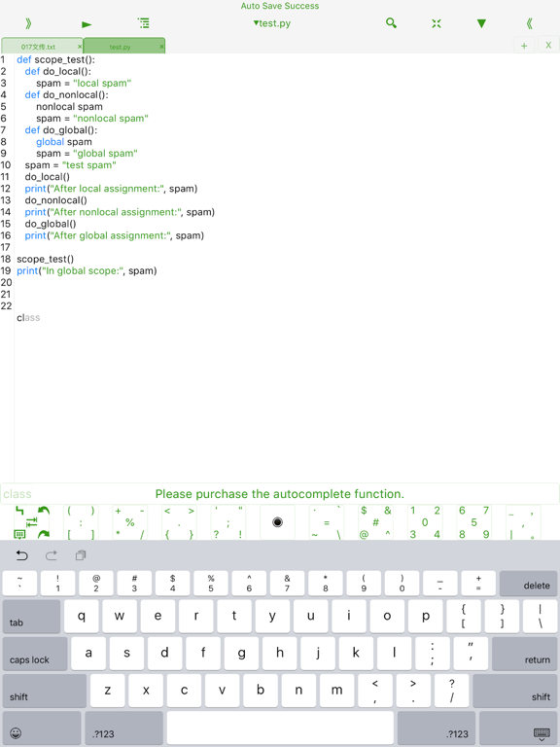The height and width of the screenshot is (747, 560).
Task: Open right panel with double left chevron
Action: pos(529,23)
